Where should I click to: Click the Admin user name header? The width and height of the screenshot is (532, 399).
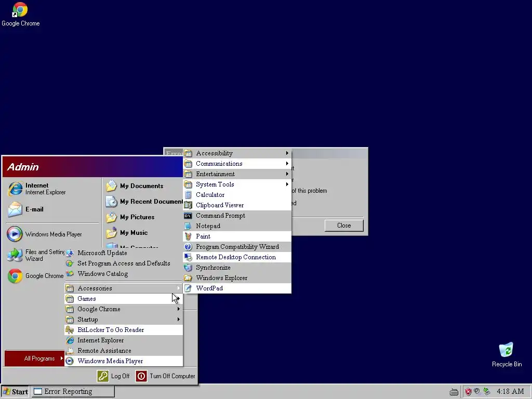23,167
